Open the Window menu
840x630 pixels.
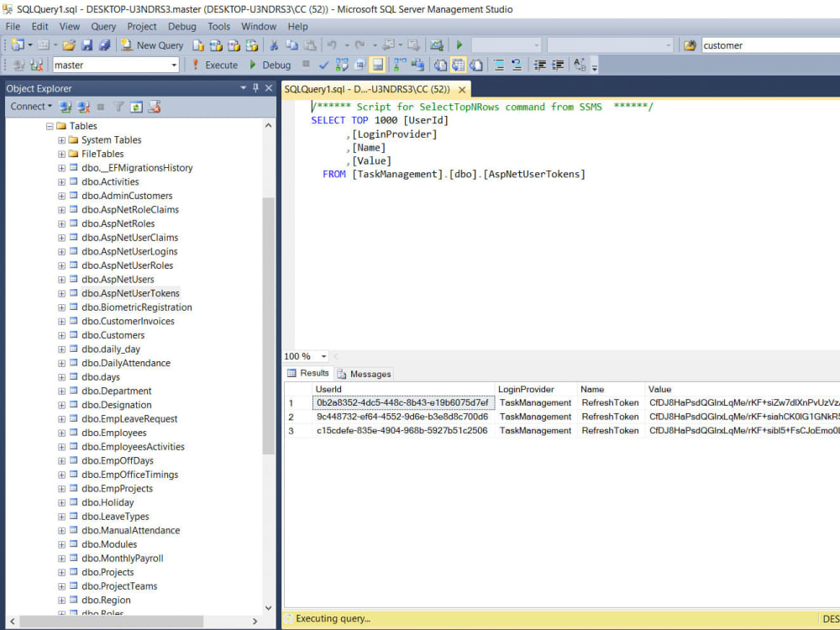click(259, 26)
